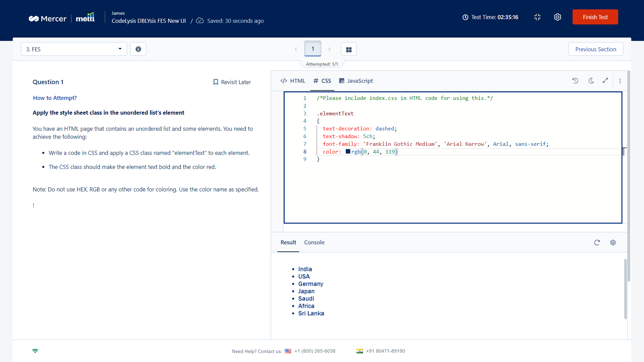Click the .elementText selector on line 3
Screen dimensions: 644x362
[x=335, y=113]
